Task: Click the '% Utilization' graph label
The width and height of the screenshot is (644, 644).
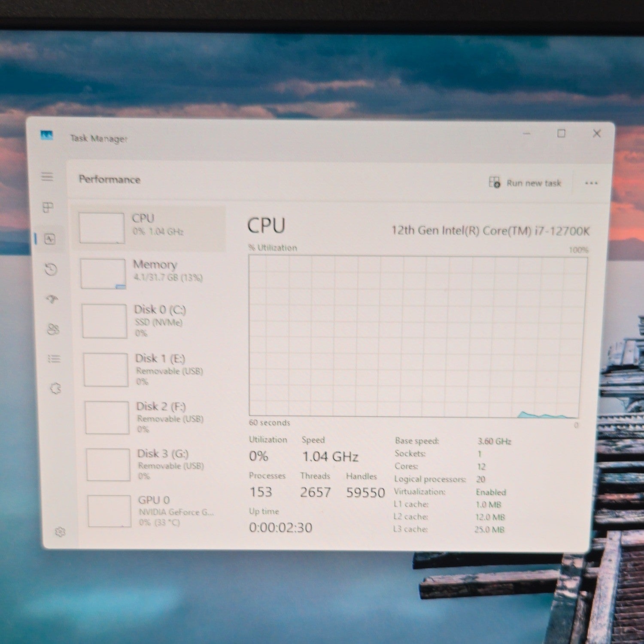Action: point(273,248)
